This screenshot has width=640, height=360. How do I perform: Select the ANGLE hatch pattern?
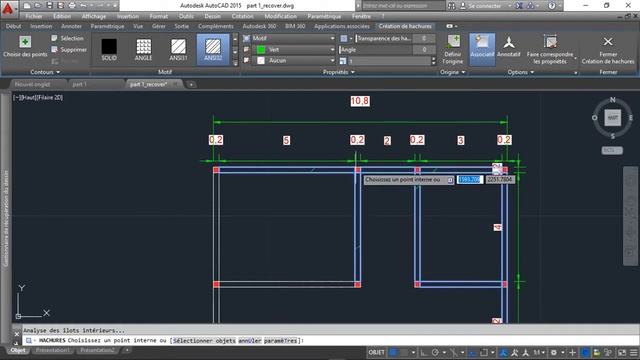[143, 49]
